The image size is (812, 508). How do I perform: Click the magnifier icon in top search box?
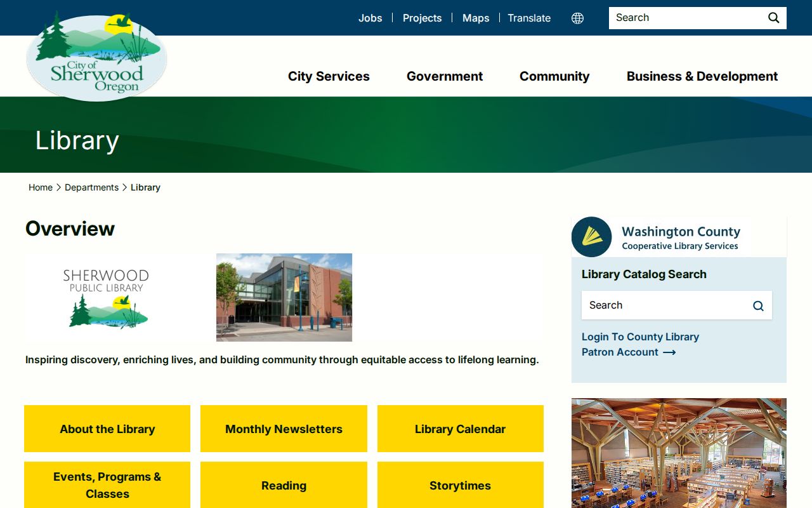click(x=773, y=18)
